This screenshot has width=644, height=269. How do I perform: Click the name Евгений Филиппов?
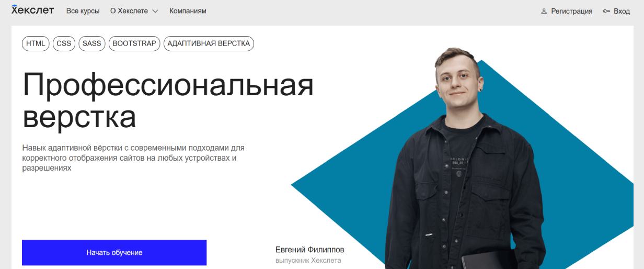(x=310, y=250)
